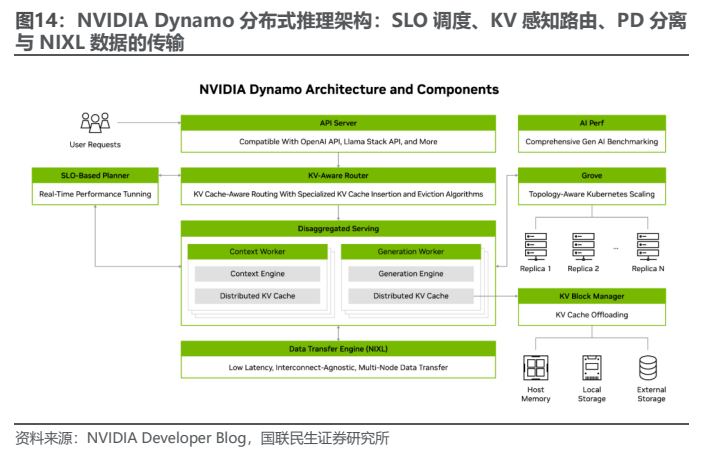This screenshot has width=703, height=461.
Task: Click 'KV Cache Offloading' text
Action: (592, 315)
